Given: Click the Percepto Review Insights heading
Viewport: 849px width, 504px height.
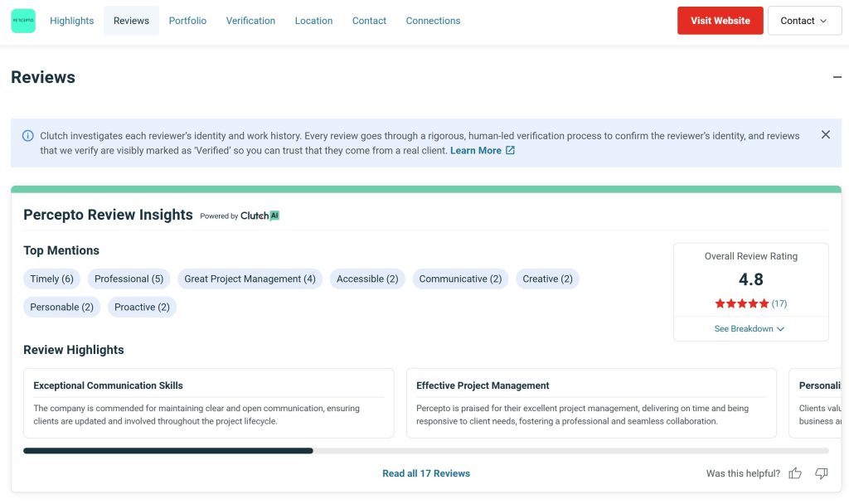Looking at the screenshot, I should (x=108, y=215).
